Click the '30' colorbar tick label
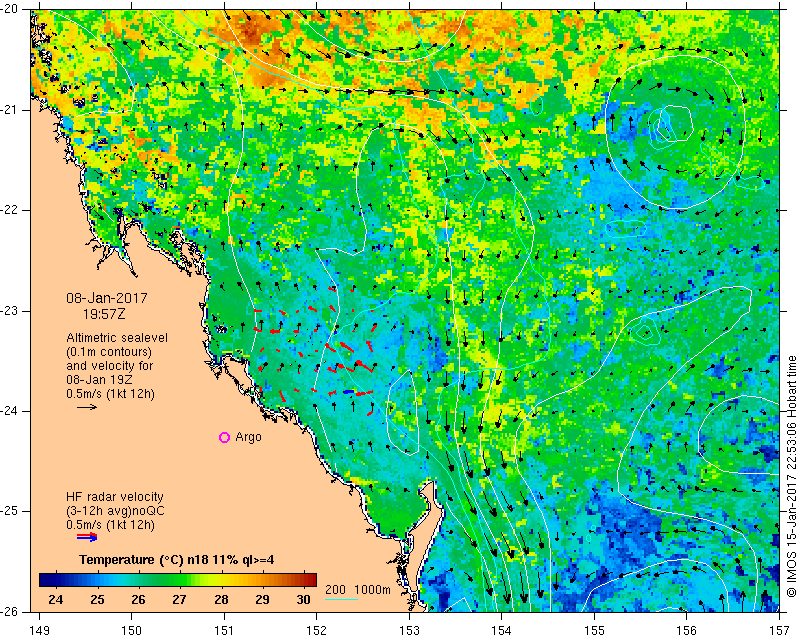This screenshot has height=640, width=800. [303, 600]
